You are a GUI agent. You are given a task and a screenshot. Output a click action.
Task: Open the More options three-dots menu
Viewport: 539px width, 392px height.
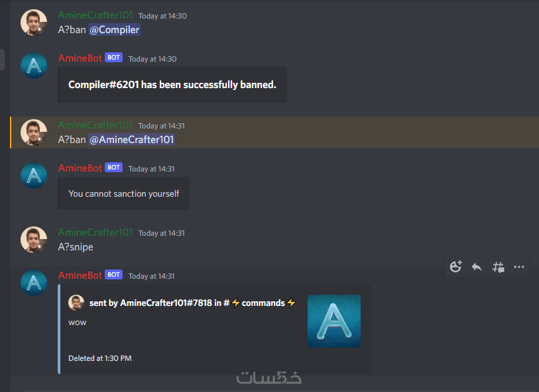pos(518,267)
